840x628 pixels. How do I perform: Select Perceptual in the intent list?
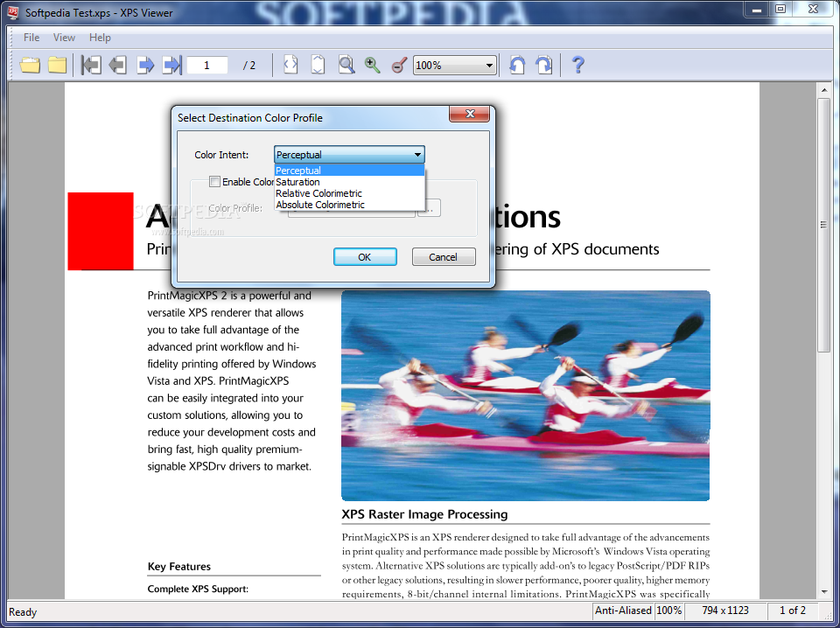click(x=349, y=171)
